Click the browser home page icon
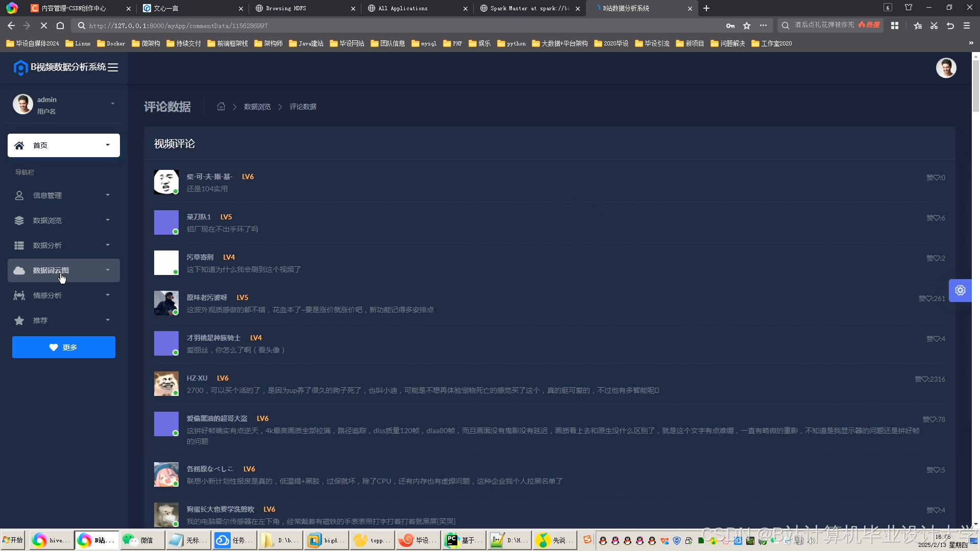The height and width of the screenshot is (551, 980). [60, 26]
